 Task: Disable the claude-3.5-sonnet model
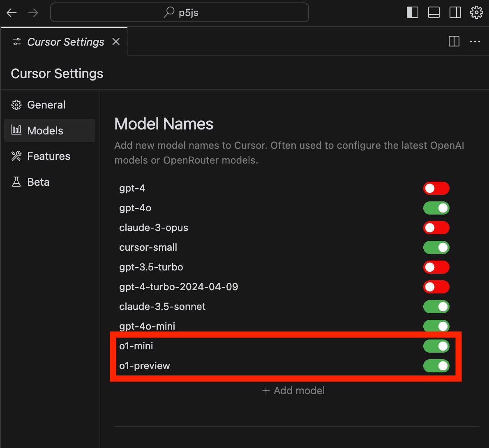point(436,307)
